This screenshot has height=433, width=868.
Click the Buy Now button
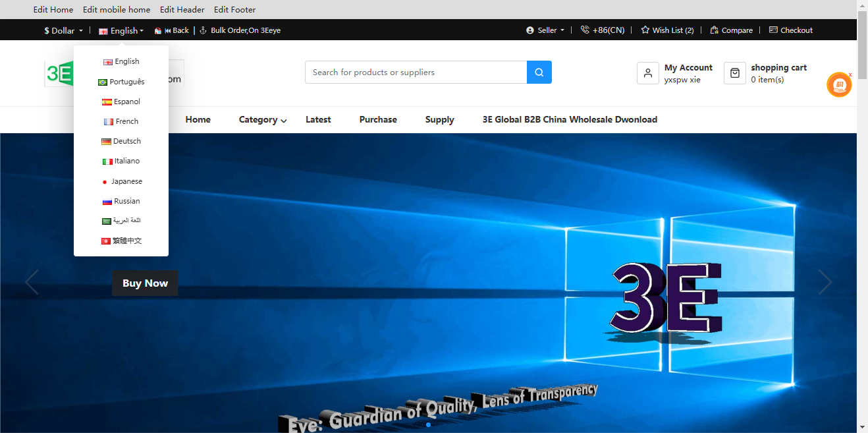click(x=145, y=283)
